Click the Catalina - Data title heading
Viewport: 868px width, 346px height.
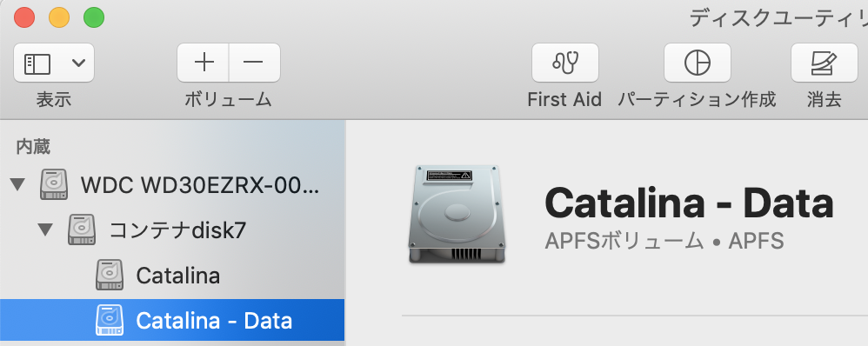click(x=689, y=203)
